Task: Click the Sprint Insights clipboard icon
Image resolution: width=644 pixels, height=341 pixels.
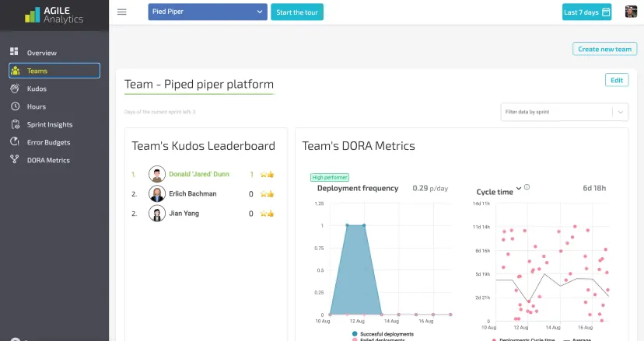Action: point(16,124)
